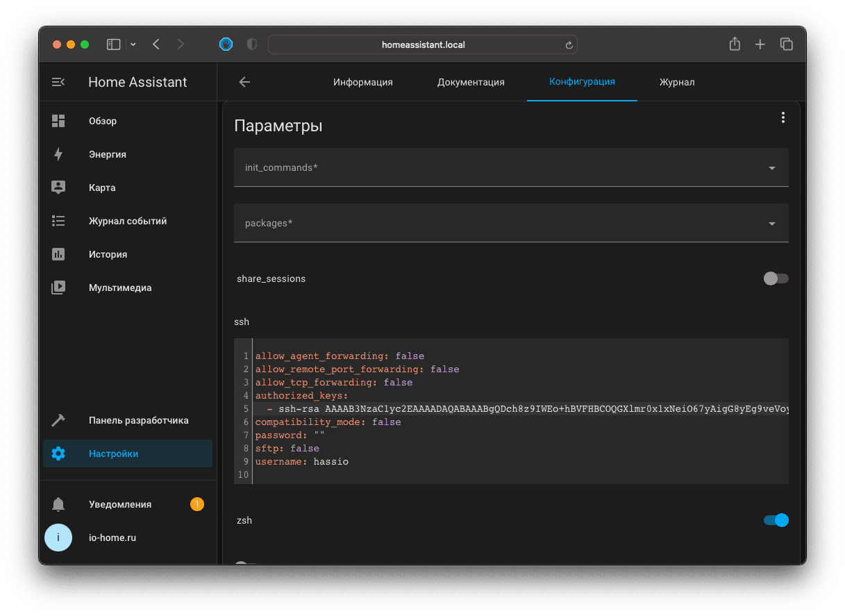Open the Обзор dashboard from sidebar
Viewport: 845px width, 616px height.
tap(103, 121)
